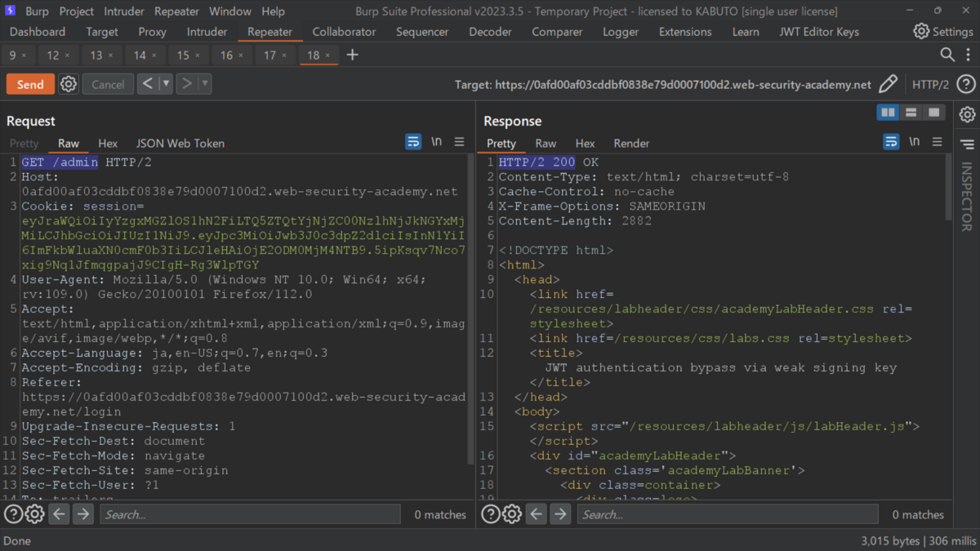The image size is (980, 551).
Task: Close Repeater tab 18
Action: (327, 56)
